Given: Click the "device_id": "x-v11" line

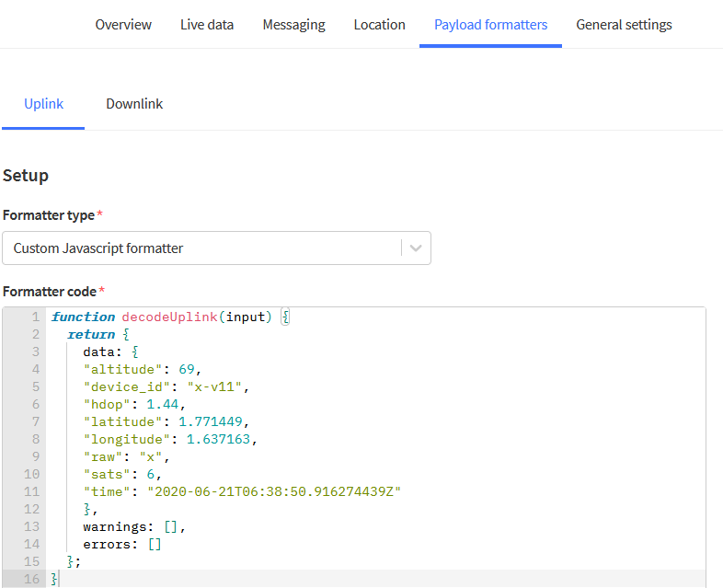Looking at the screenshot, I should [166, 386].
